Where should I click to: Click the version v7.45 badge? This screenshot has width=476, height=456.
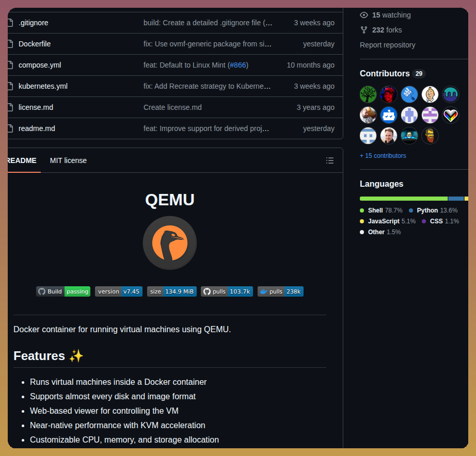(x=119, y=291)
